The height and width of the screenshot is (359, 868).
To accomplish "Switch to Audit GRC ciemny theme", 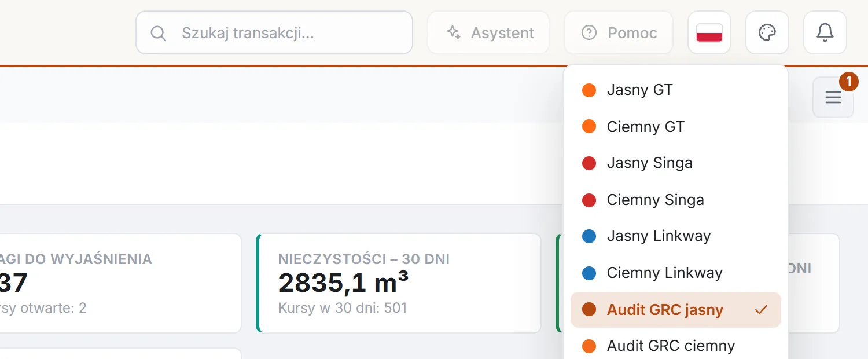I will click(x=676, y=346).
